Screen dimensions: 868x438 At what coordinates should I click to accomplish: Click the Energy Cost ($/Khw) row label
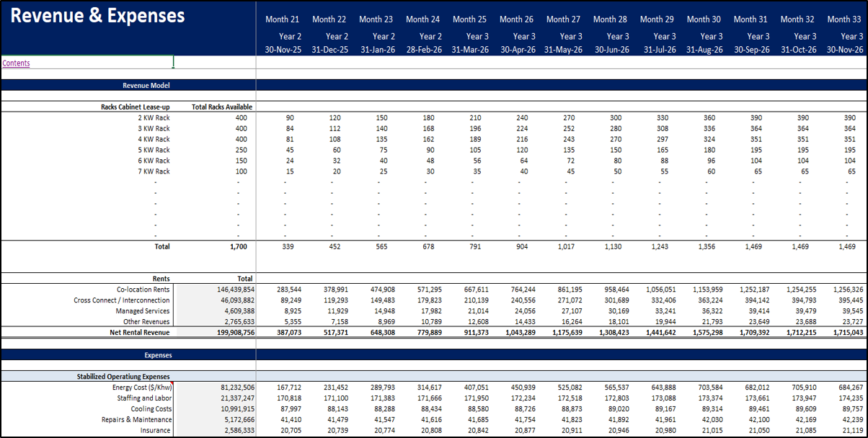click(x=136, y=388)
